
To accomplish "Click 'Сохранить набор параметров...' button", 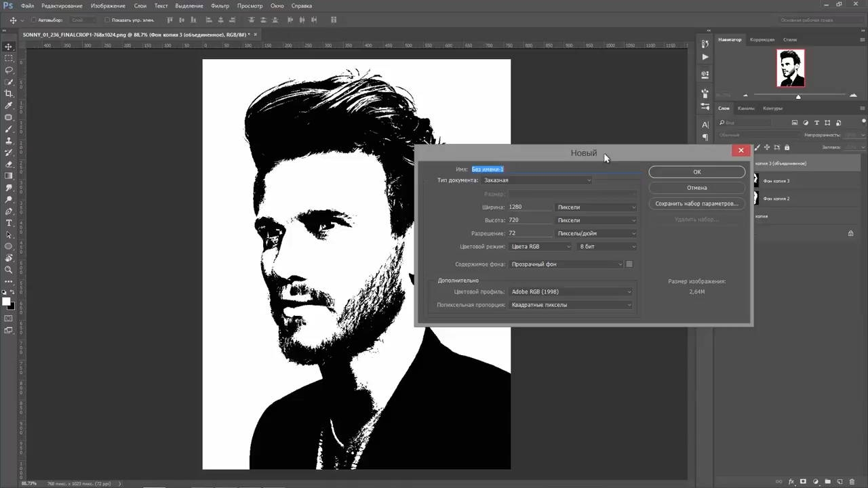I will point(697,203).
